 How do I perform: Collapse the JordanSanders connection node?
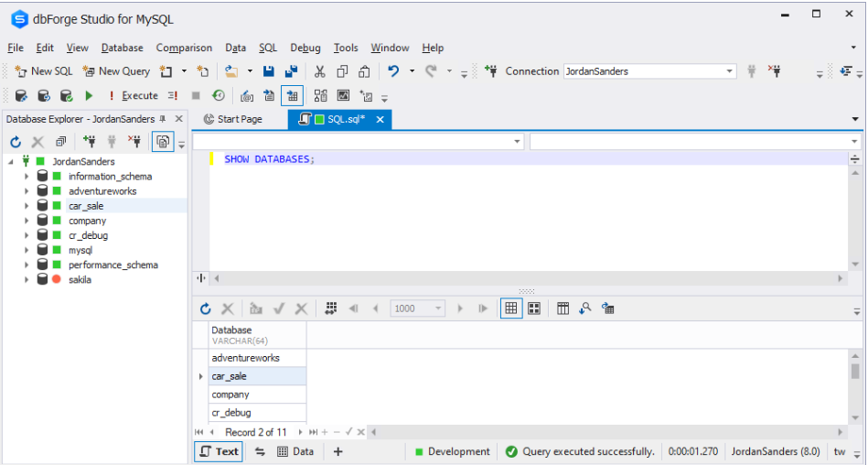(11, 162)
